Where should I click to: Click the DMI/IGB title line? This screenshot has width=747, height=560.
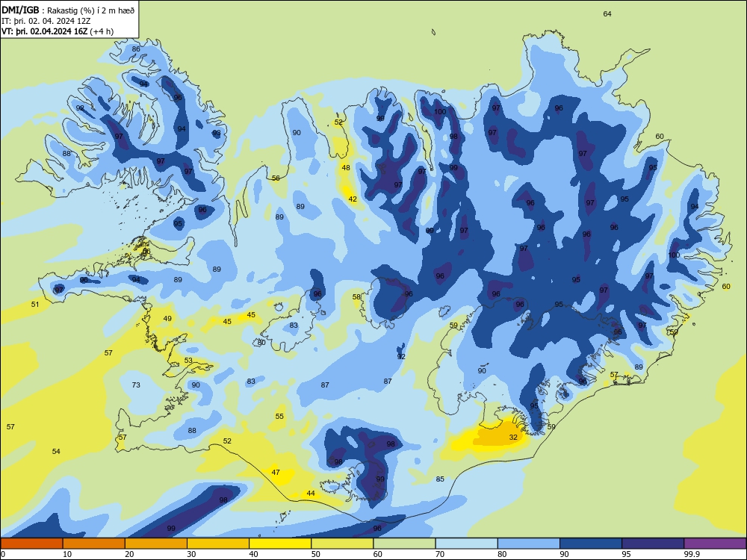tap(68, 10)
